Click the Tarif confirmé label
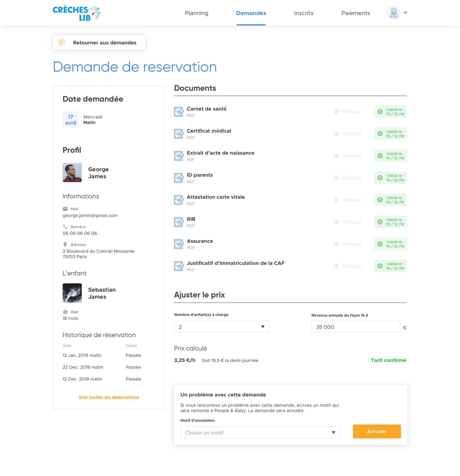This screenshot has width=460, height=476. [388, 360]
